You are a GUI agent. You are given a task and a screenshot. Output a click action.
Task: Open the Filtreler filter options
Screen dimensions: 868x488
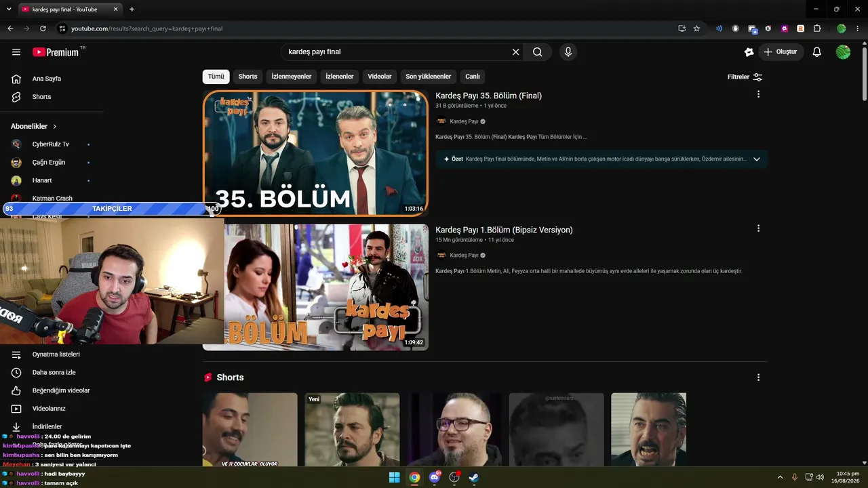tap(745, 77)
